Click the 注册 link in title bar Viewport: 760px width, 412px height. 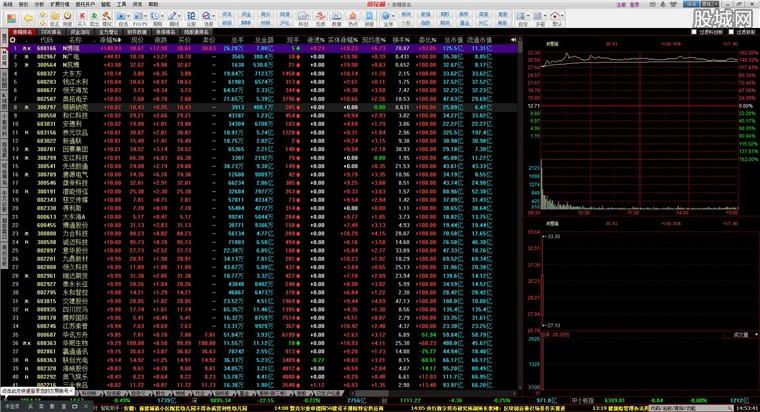[x=621, y=4]
